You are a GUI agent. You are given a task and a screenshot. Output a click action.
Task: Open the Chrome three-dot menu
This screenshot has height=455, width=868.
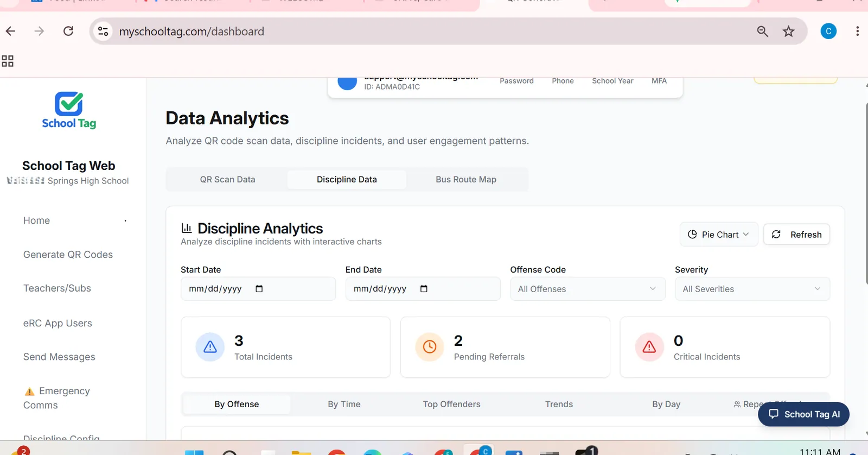(x=857, y=31)
